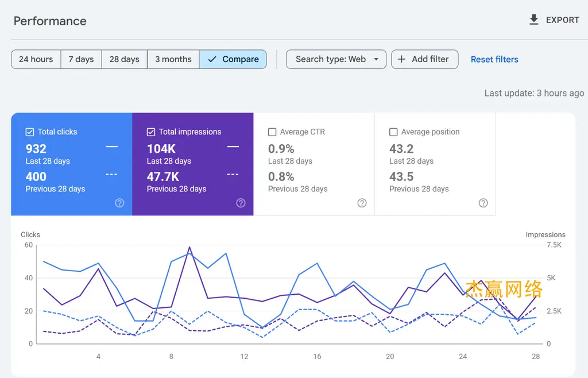Click the yellow watermark logo on chart
588x378 pixels.
pyautogui.click(x=504, y=289)
